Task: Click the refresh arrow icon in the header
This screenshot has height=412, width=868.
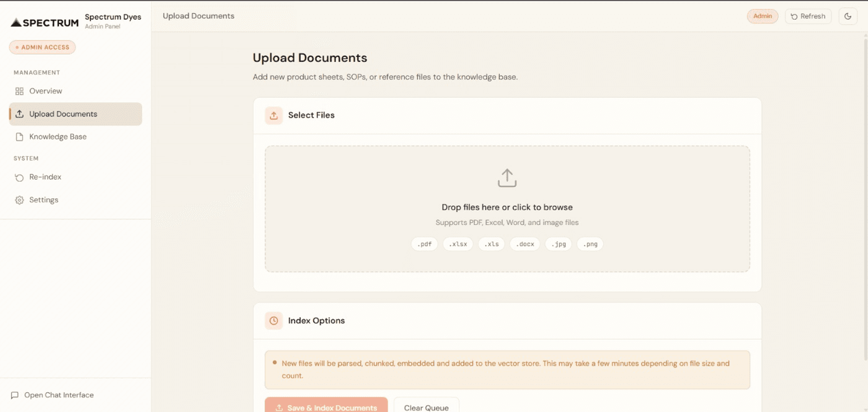Action: pos(794,17)
